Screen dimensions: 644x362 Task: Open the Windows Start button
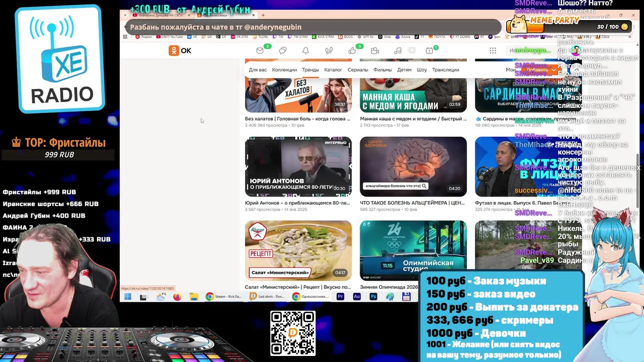coord(127,297)
